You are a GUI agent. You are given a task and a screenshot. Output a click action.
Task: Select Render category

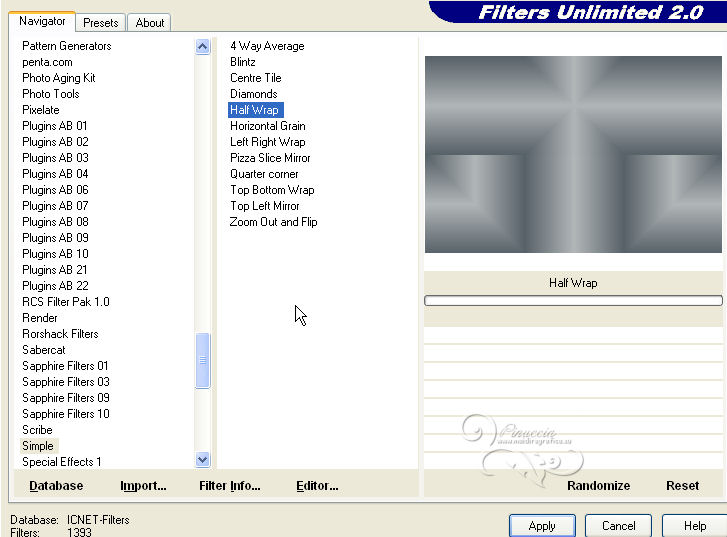pos(40,318)
